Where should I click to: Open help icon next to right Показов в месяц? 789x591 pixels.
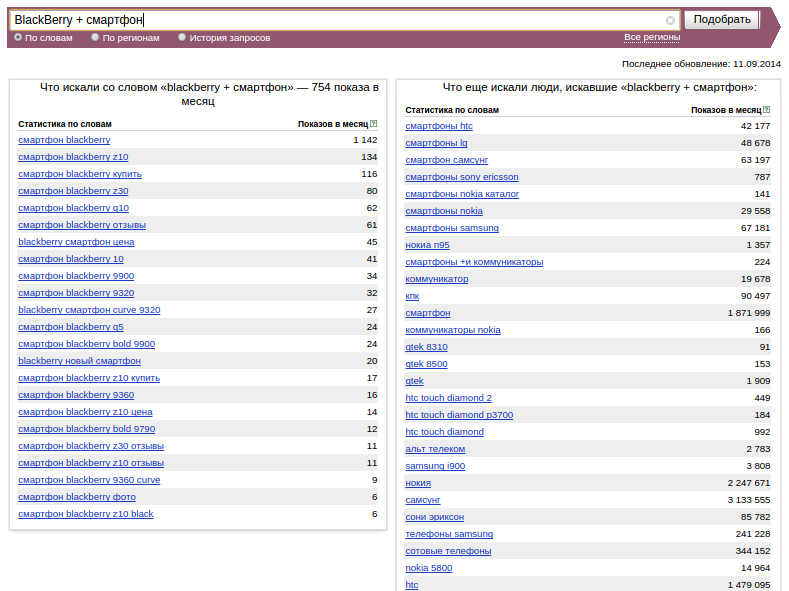[766, 109]
